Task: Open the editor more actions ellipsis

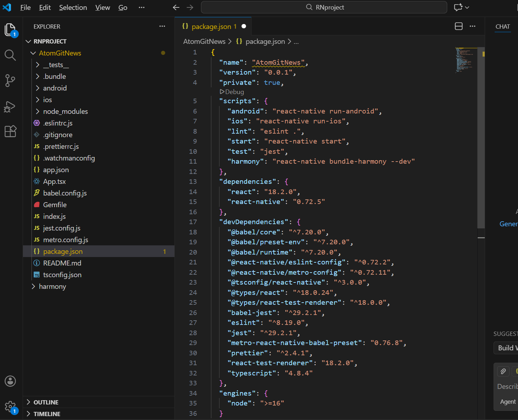Action: point(472,26)
